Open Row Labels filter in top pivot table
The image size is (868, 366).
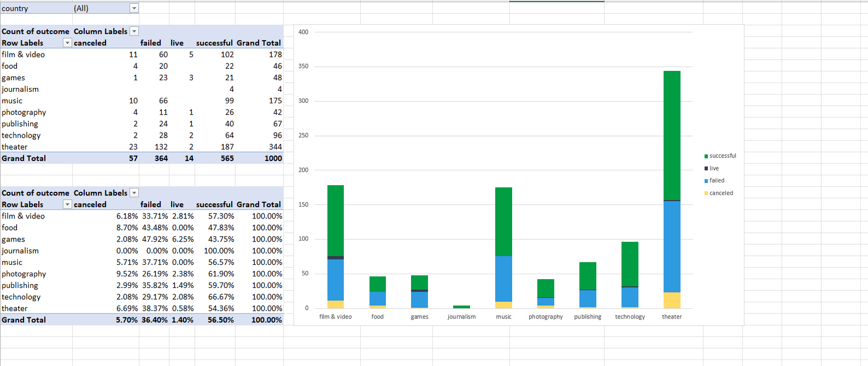point(67,43)
